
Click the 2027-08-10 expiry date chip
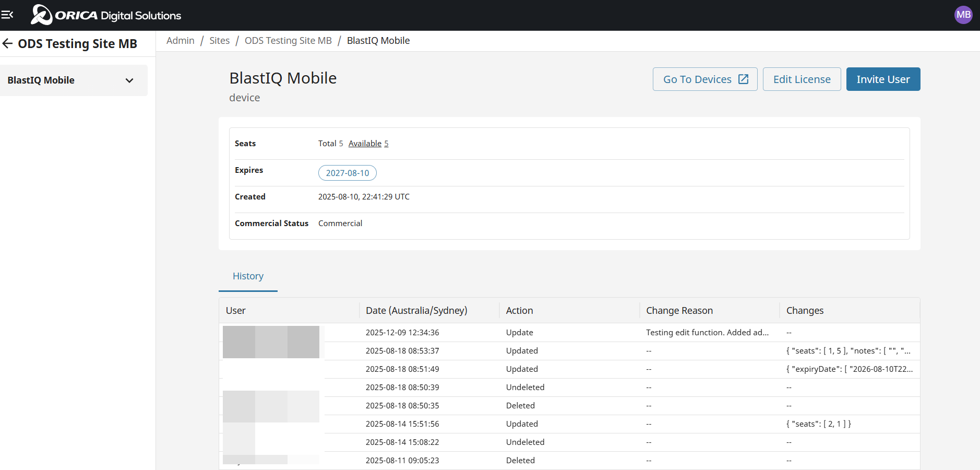pyautogui.click(x=348, y=173)
